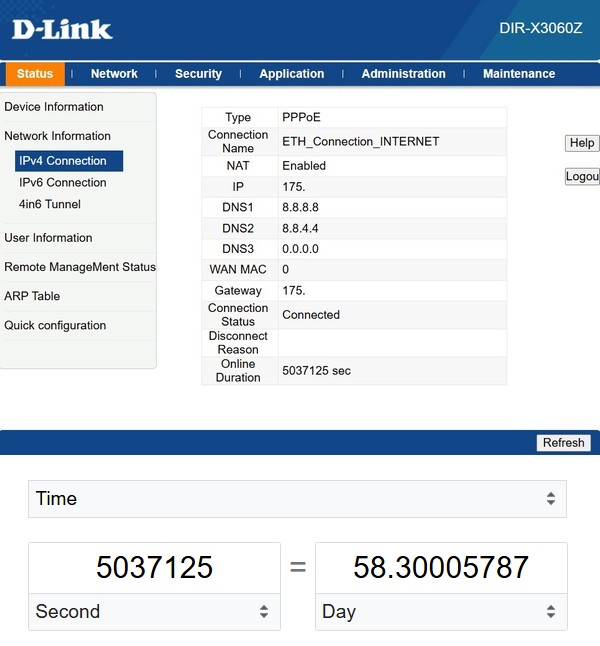Open the 4in6 Tunnel page

tap(50, 205)
